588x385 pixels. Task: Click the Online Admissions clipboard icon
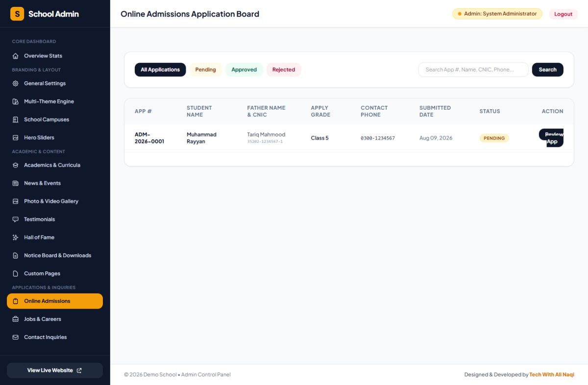15,301
